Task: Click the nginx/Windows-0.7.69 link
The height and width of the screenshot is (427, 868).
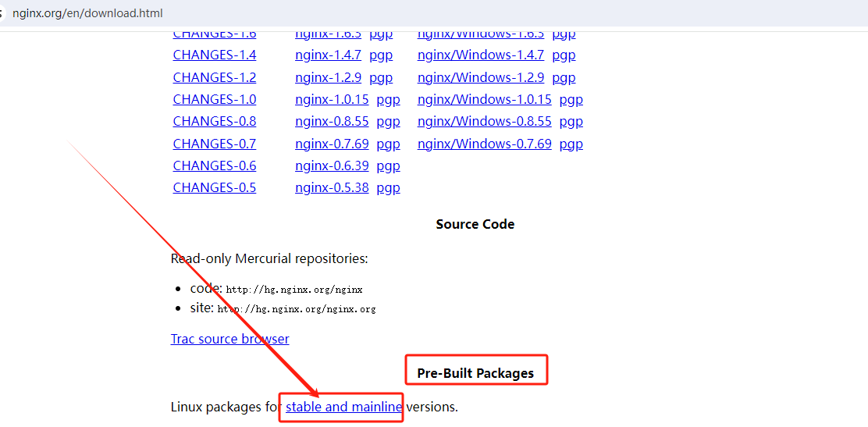Action: coord(484,144)
